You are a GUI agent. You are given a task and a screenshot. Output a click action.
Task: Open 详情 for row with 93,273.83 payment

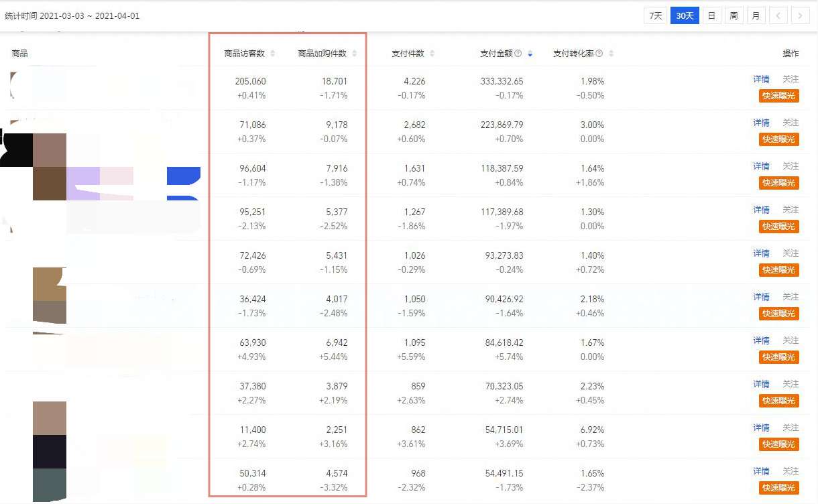tap(761, 253)
